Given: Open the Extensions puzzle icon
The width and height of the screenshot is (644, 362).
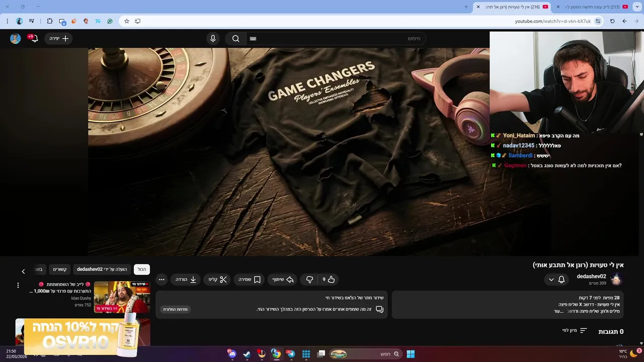Looking at the screenshot, I should coord(50,21).
